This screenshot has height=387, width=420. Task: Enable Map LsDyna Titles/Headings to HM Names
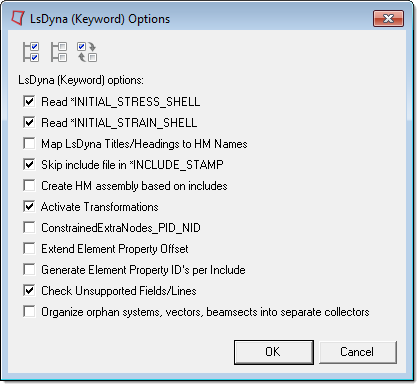pyautogui.click(x=29, y=143)
